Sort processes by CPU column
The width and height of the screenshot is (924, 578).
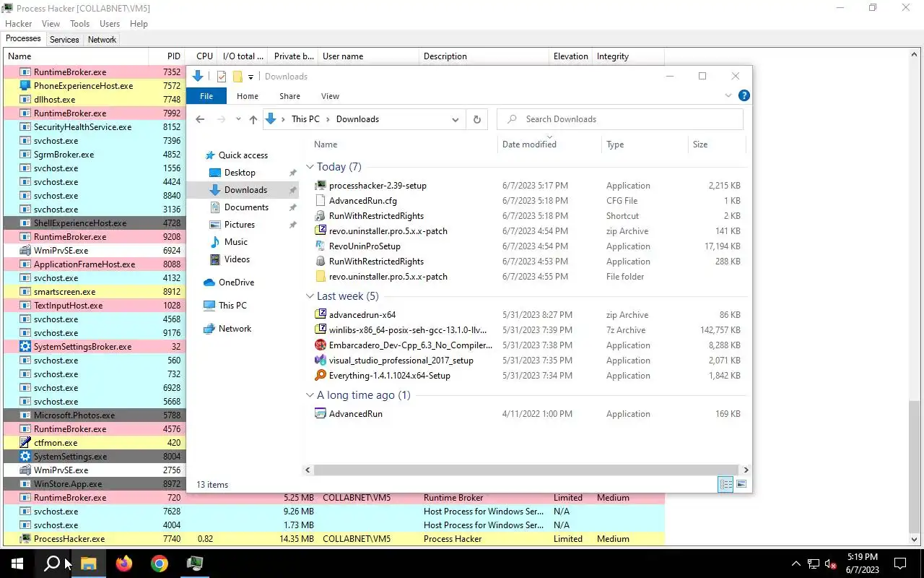pyautogui.click(x=201, y=56)
